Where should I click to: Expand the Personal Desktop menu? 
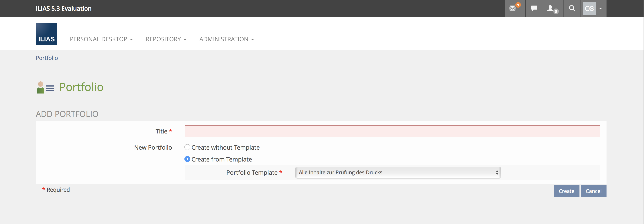pos(101,39)
